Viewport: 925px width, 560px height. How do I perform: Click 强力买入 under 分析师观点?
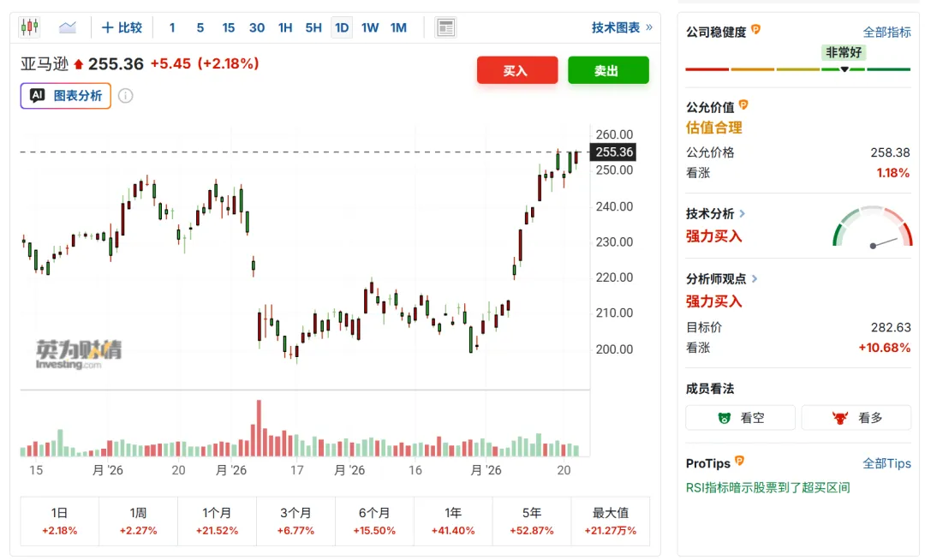pyautogui.click(x=713, y=301)
